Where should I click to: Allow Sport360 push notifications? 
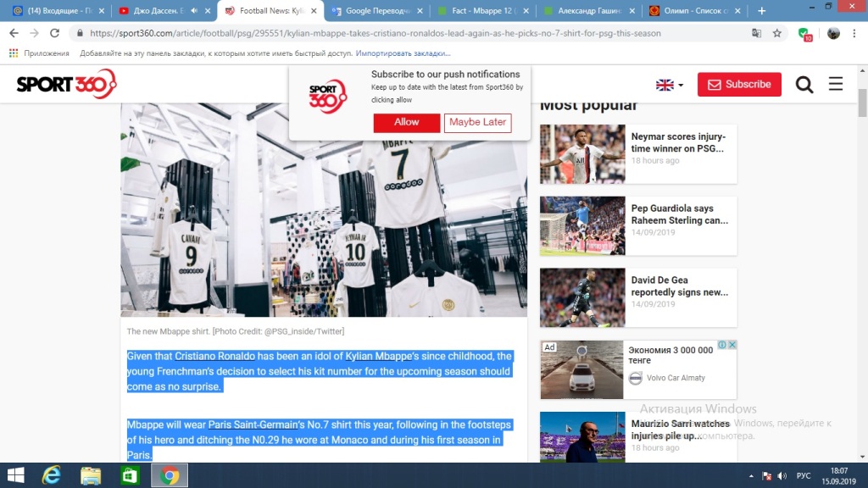(406, 122)
